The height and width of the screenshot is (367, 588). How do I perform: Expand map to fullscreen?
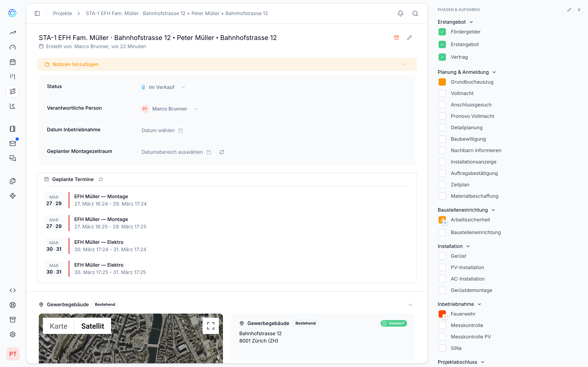pyautogui.click(x=210, y=326)
